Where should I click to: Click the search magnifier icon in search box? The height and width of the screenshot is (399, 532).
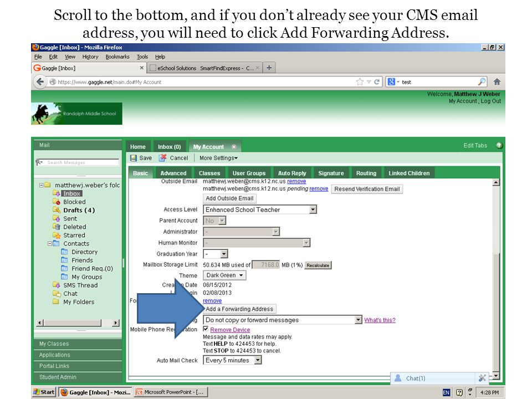click(482, 82)
